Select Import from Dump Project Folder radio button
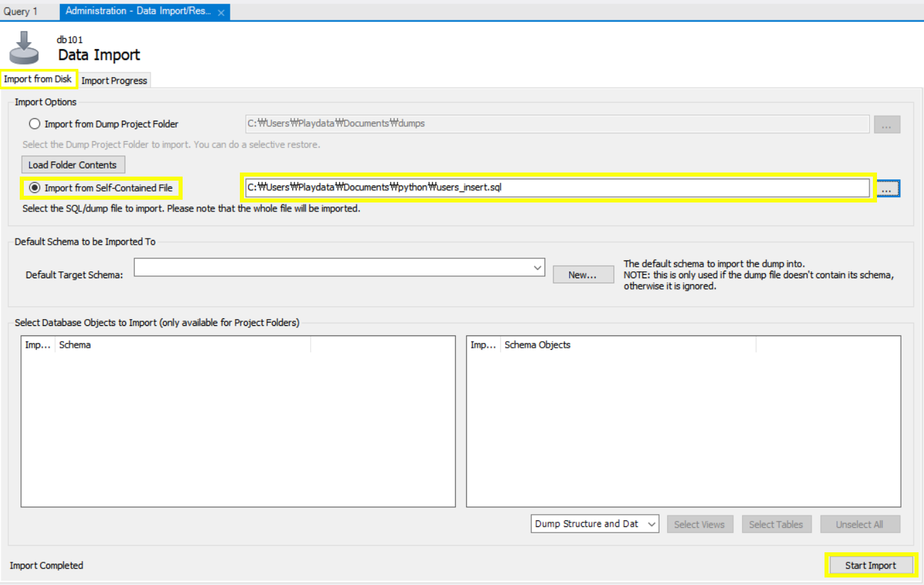 [34, 124]
